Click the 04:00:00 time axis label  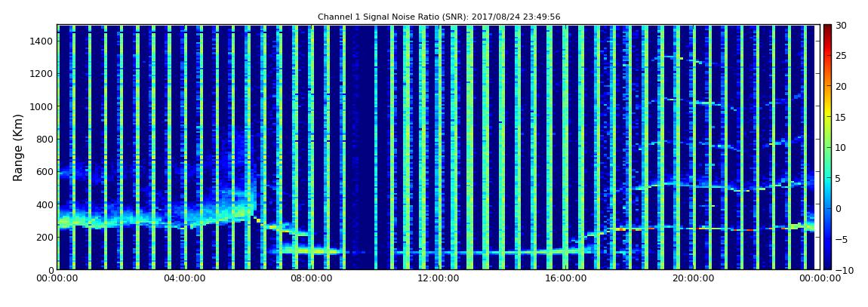coord(183,279)
